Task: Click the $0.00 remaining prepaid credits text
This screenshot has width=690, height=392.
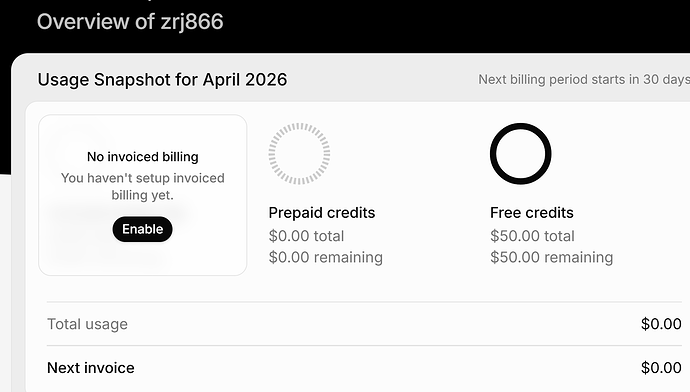Action: 326,257
